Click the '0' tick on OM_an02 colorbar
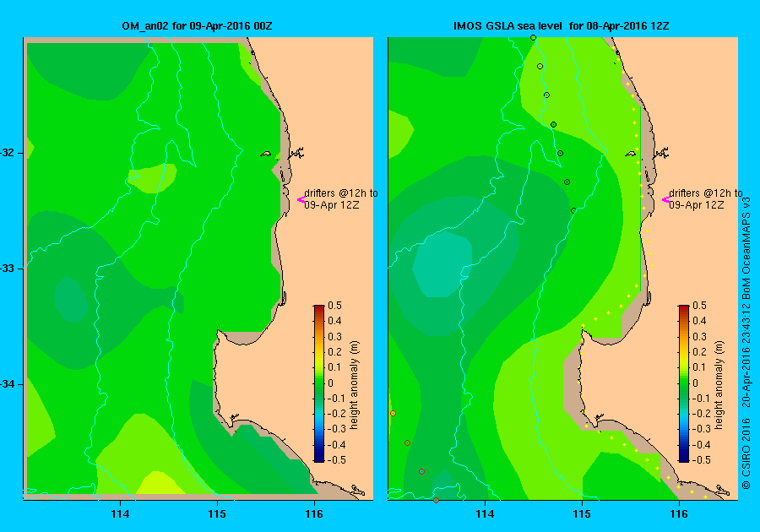 [330, 383]
